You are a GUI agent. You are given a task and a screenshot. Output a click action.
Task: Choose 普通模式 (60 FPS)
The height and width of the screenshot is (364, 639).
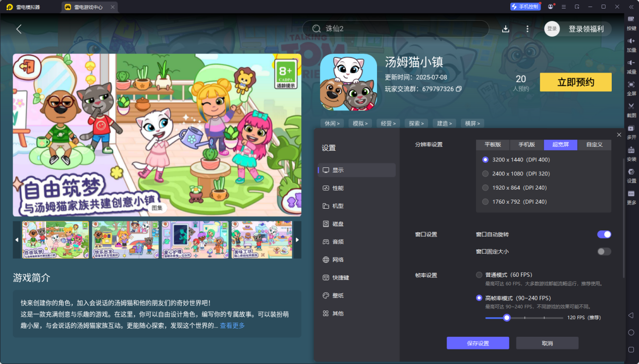pyautogui.click(x=479, y=275)
